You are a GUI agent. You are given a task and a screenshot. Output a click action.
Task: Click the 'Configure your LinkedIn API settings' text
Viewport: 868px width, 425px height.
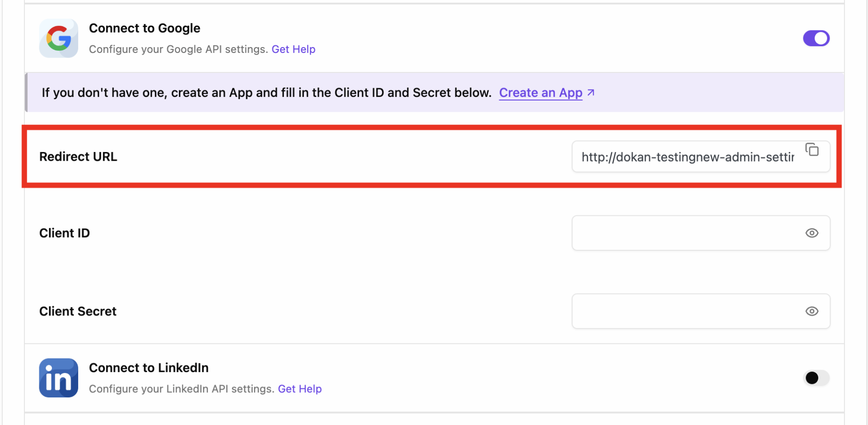pyautogui.click(x=182, y=389)
